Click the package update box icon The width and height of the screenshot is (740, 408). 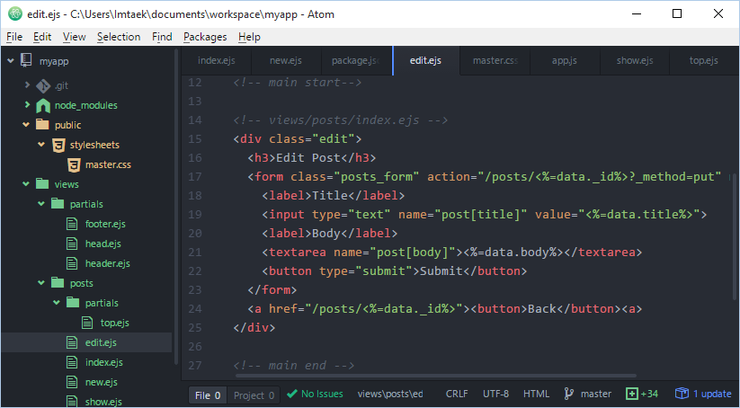tap(681, 393)
